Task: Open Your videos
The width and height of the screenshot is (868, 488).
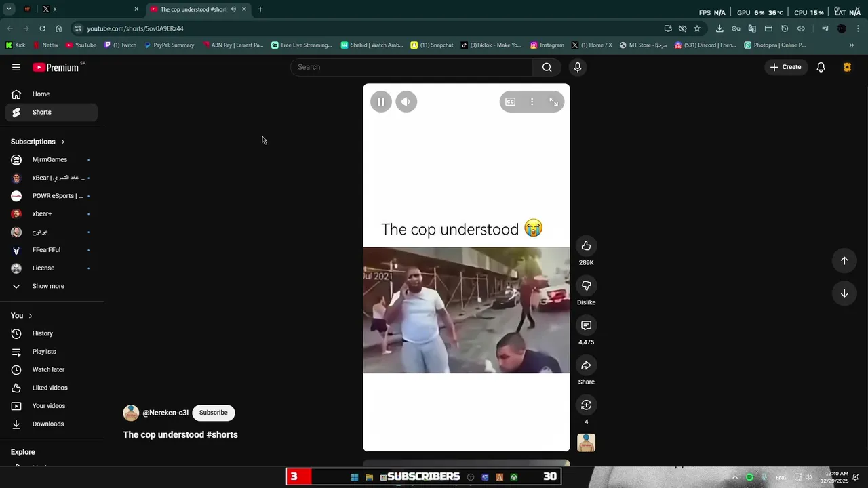Action: [x=52, y=406]
